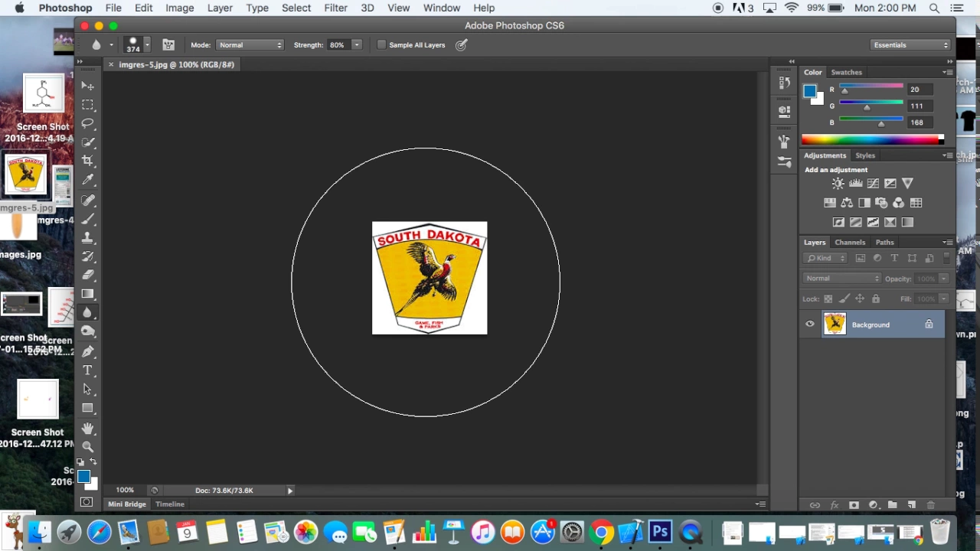The image size is (980, 551).
Task: Add a Photo Filter adjustment
Action: coord(881,203)
